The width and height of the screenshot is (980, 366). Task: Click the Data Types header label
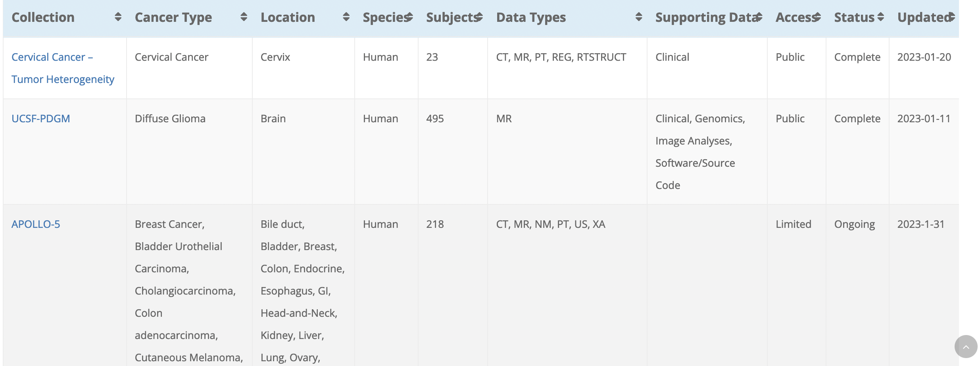[531, 17]
